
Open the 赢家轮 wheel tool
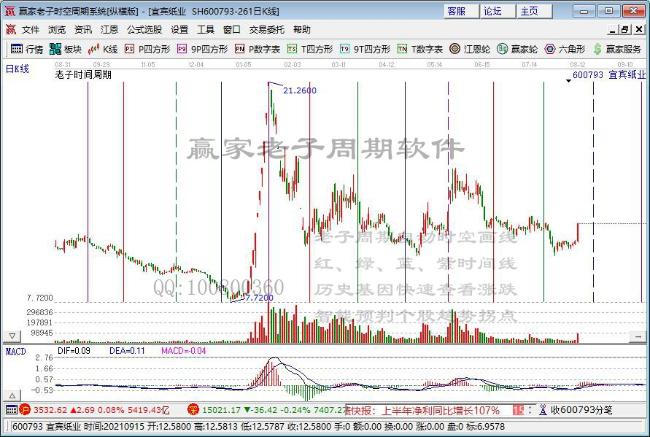(517, 49)
